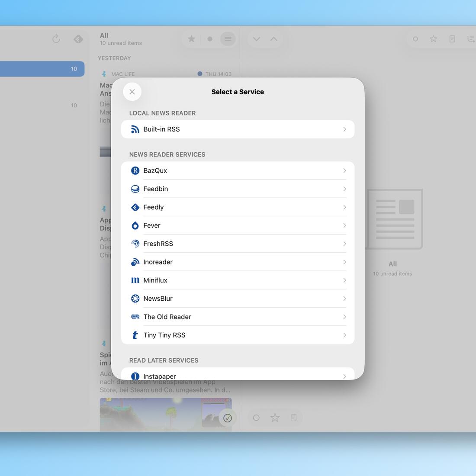Open Instapaper via its chevron

344,376
